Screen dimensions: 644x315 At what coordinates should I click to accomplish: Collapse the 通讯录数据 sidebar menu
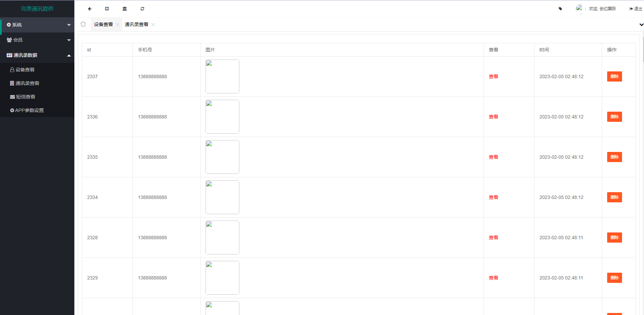point(37,55)
